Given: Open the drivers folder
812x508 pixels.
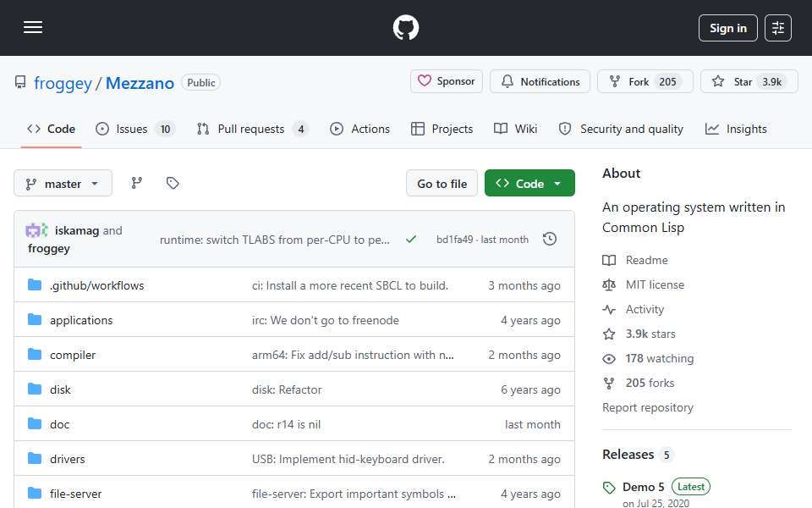Looking at the screenshot, I should coord(68,459).
